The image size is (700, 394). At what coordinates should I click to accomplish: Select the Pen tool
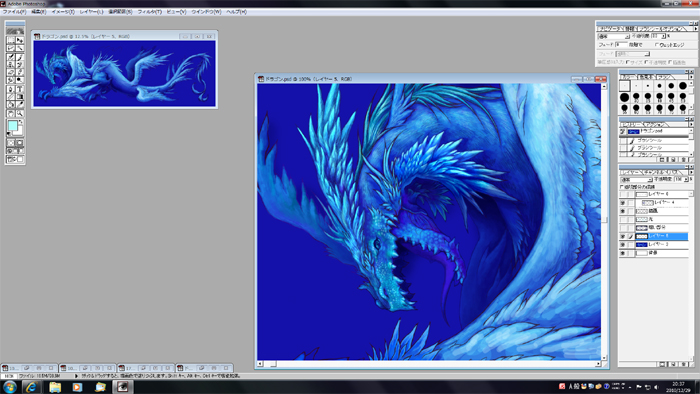[11, 89]
